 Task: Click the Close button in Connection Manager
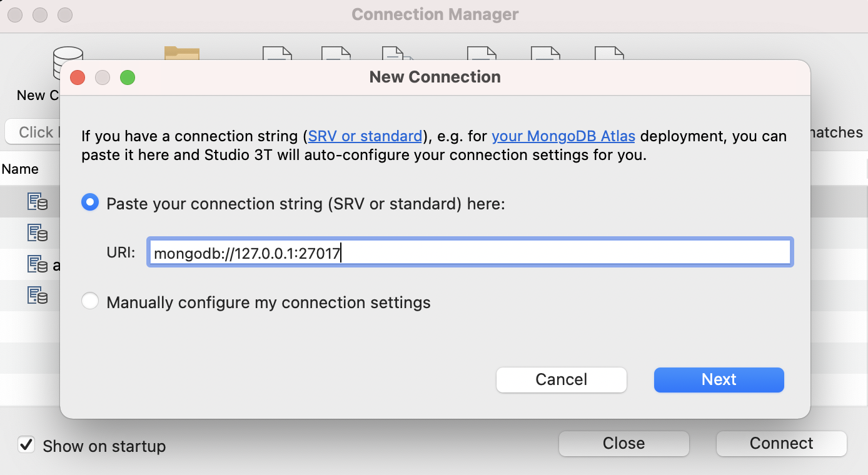624,444
